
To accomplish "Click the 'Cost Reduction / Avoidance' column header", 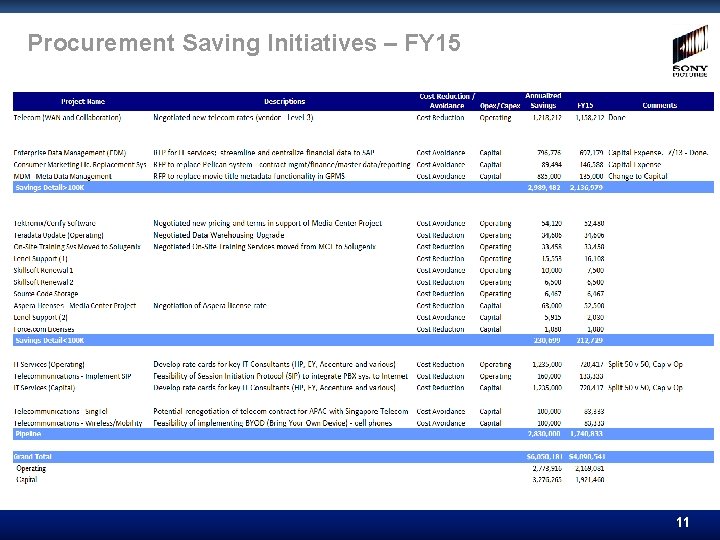I will pos(447,101).
